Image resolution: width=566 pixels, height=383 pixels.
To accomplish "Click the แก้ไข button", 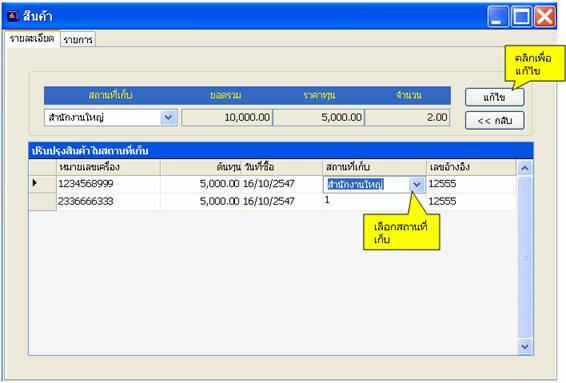I will 495,97.
